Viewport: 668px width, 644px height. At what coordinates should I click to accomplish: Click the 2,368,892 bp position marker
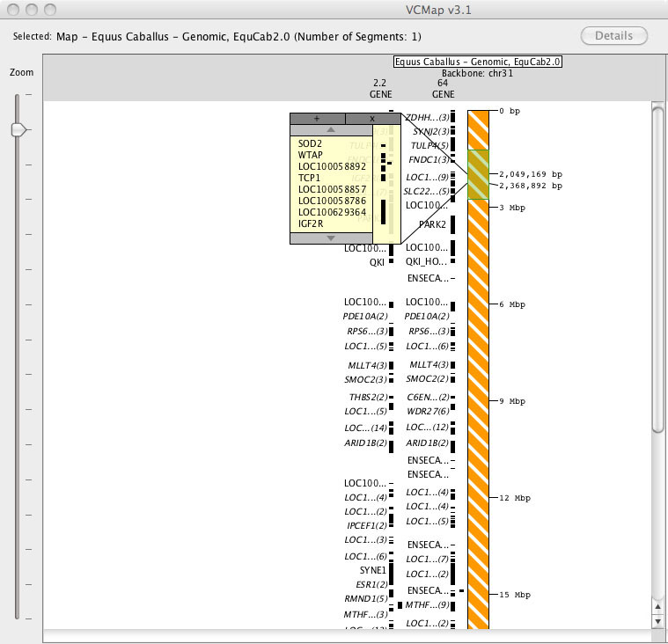coord(531,186)
